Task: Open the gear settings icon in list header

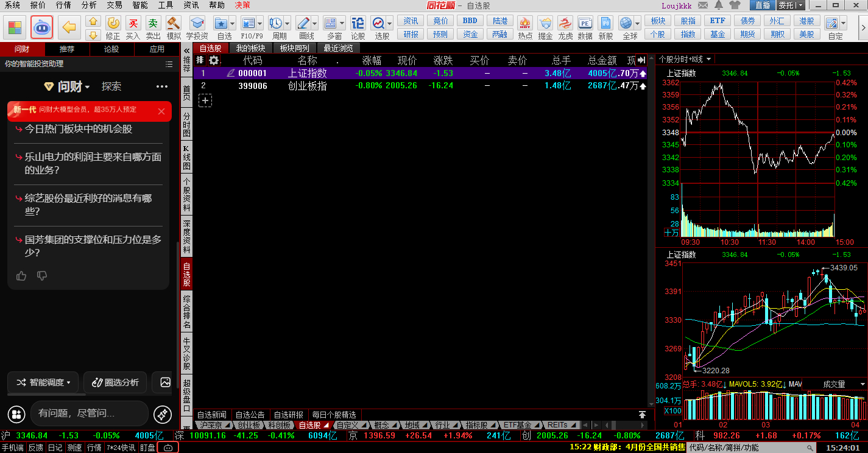Action: coord(213,60)
